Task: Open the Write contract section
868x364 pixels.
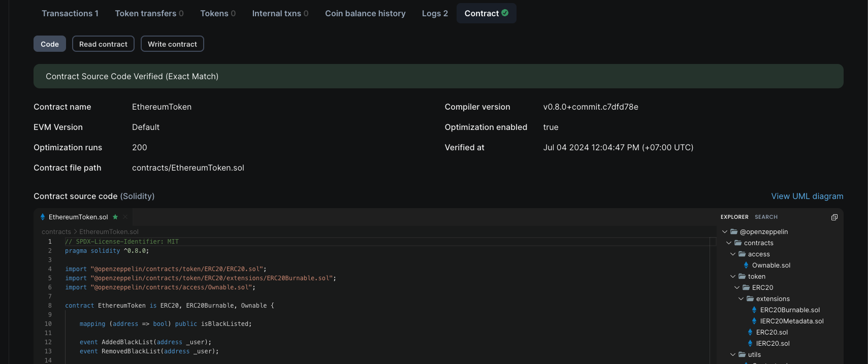Action: click(x=172, y=44)
